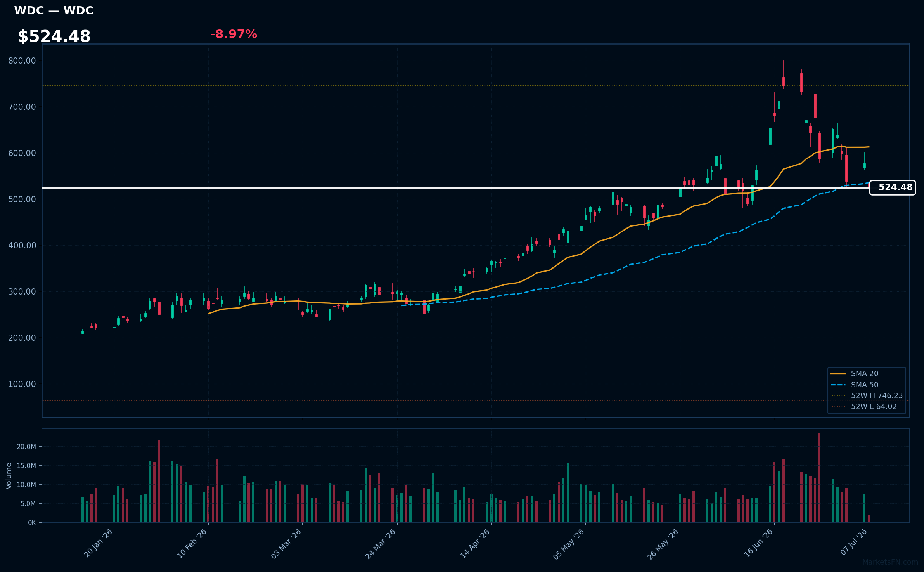
Task: Click the 200.00 price axis label
Action: (x=22, y=338)
